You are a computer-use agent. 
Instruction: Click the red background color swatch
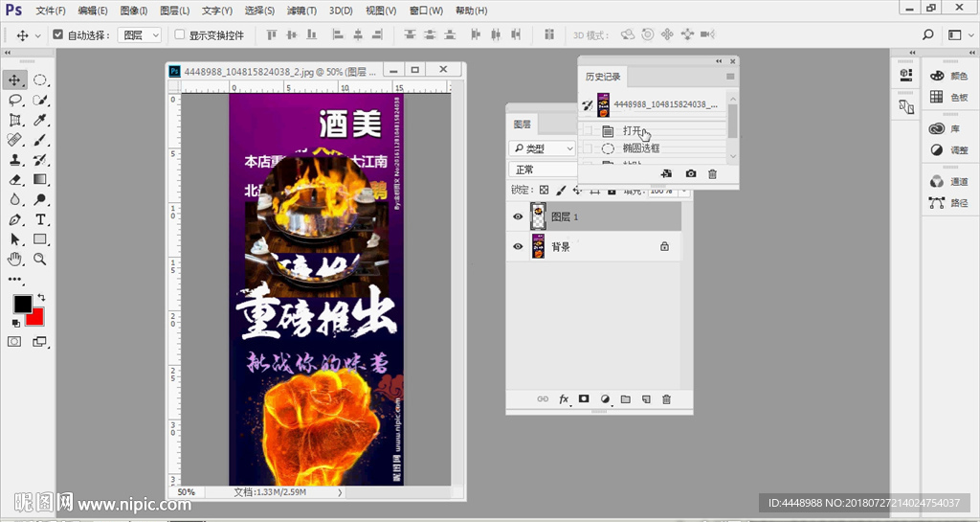click(x=35, y=316)
